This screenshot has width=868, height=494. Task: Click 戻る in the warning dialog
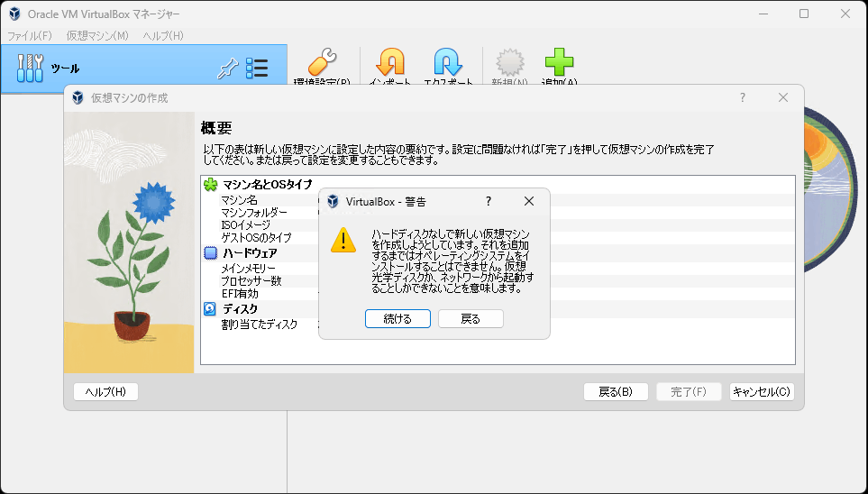[471, 319]
